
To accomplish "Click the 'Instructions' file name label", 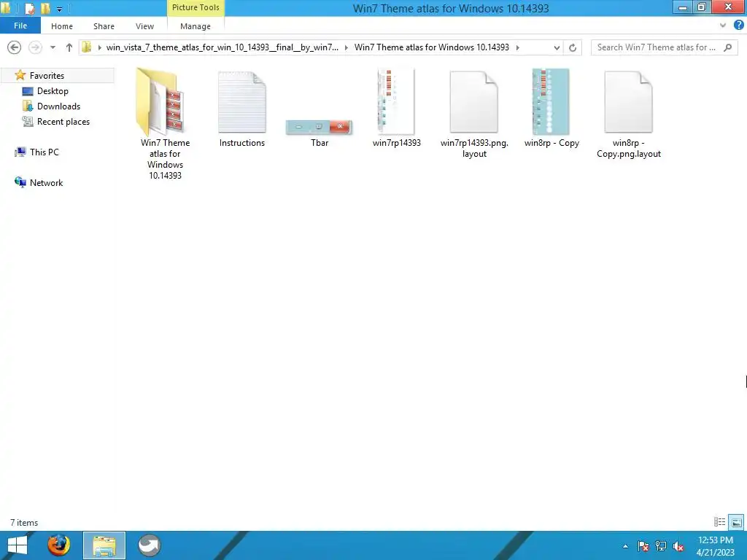I will click(x=242, y=143).
